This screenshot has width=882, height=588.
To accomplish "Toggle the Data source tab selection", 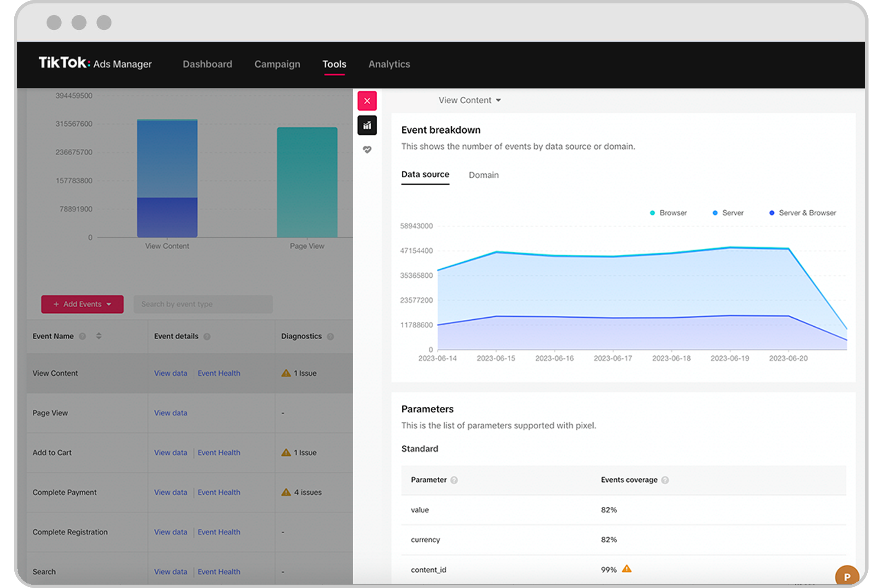I will click(425, 175).
